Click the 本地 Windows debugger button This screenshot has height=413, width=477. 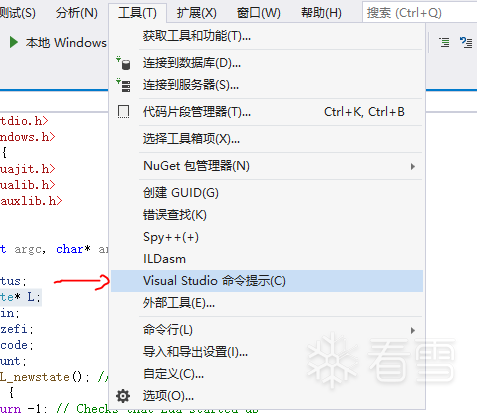(58, 42)
